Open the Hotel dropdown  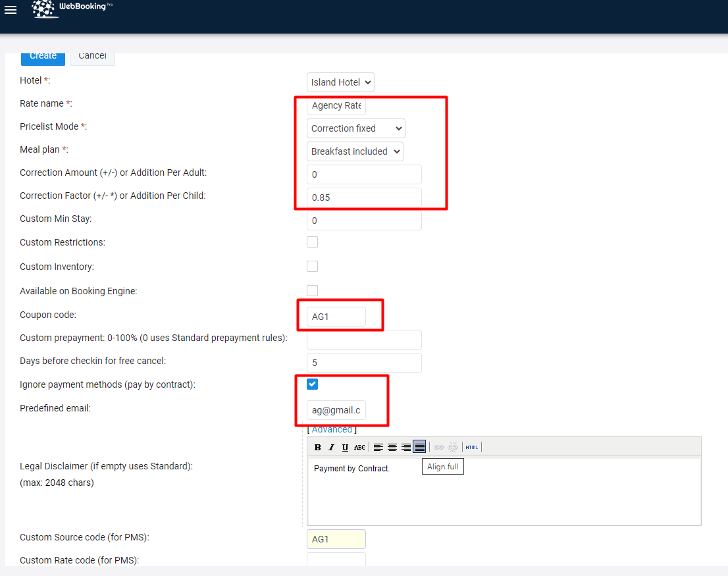(x=340, y=82)
